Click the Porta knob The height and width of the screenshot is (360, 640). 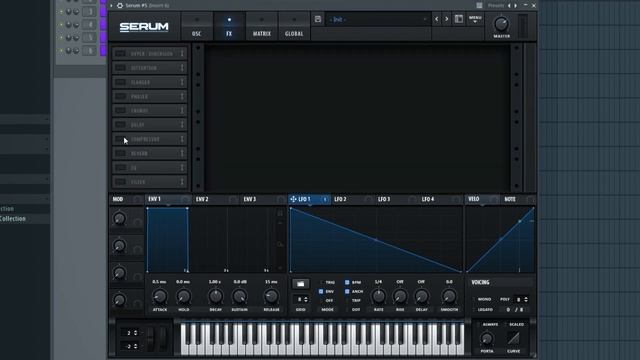click(x=487, y=338)
